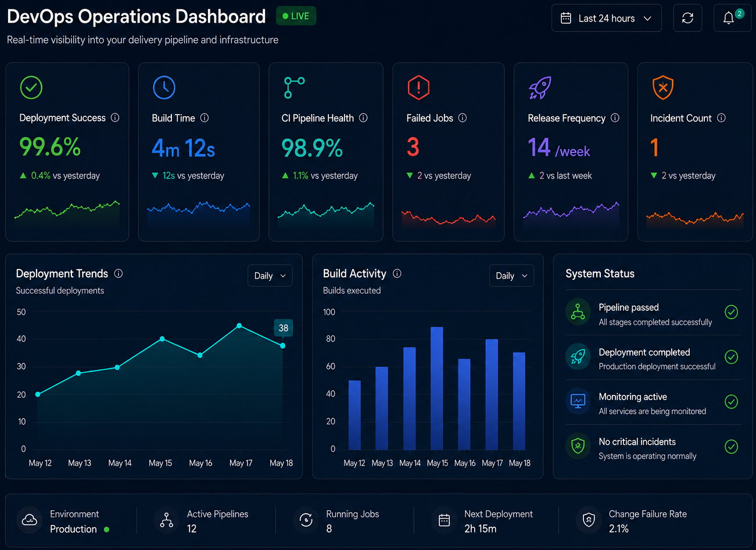
Task: Open the Last 24 hours dropdown
Action: tap(607, 18)
